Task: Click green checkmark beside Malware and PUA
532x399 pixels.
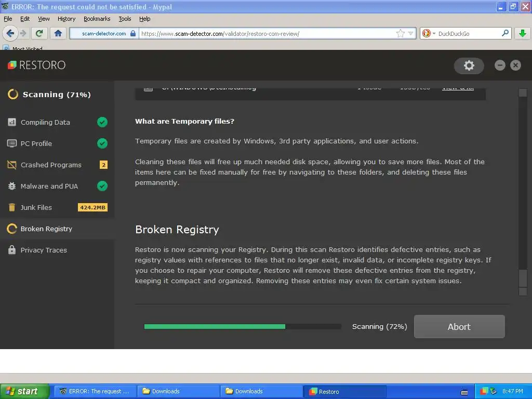Action: click(x=102, y=186)
